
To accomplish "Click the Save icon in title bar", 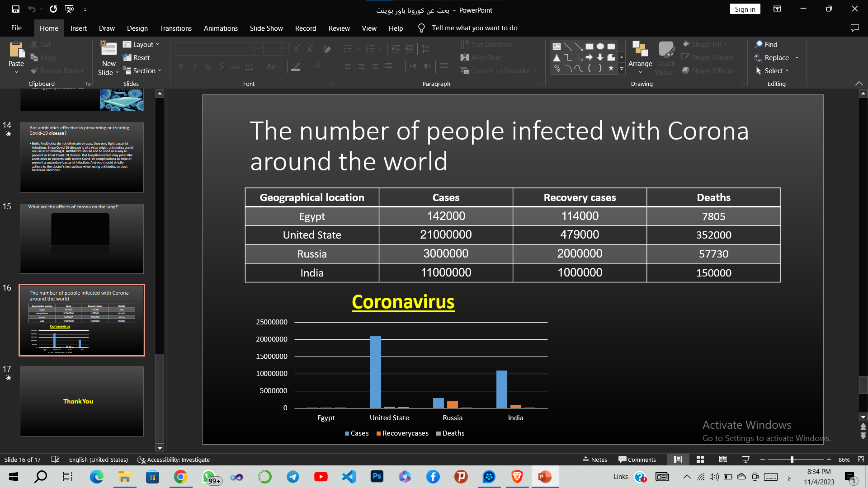I will [16, 9].
